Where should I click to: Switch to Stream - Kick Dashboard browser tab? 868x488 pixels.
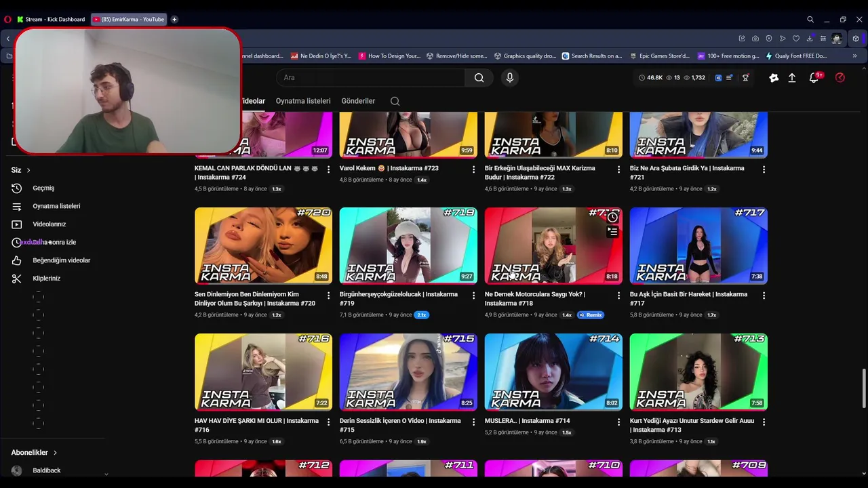point(51,20)
